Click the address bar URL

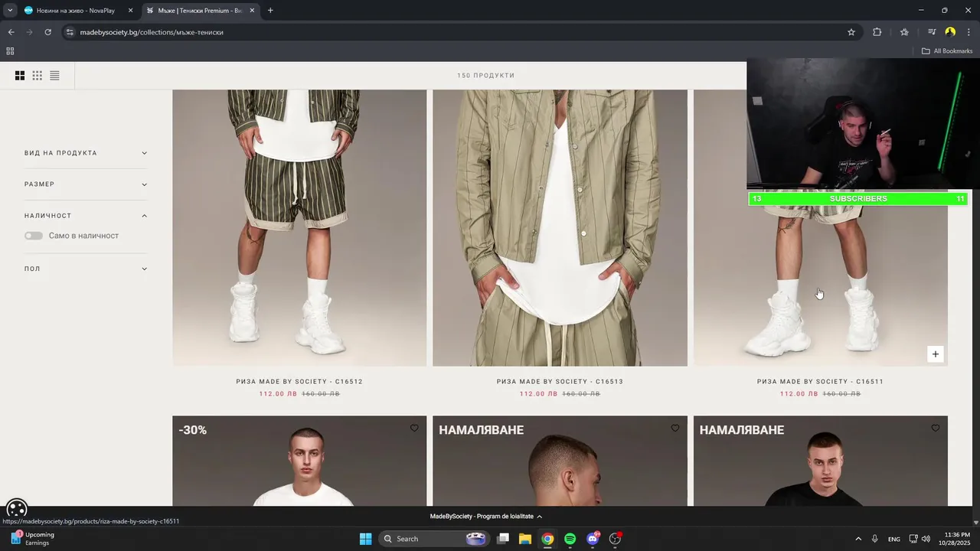tap(152, 32)
